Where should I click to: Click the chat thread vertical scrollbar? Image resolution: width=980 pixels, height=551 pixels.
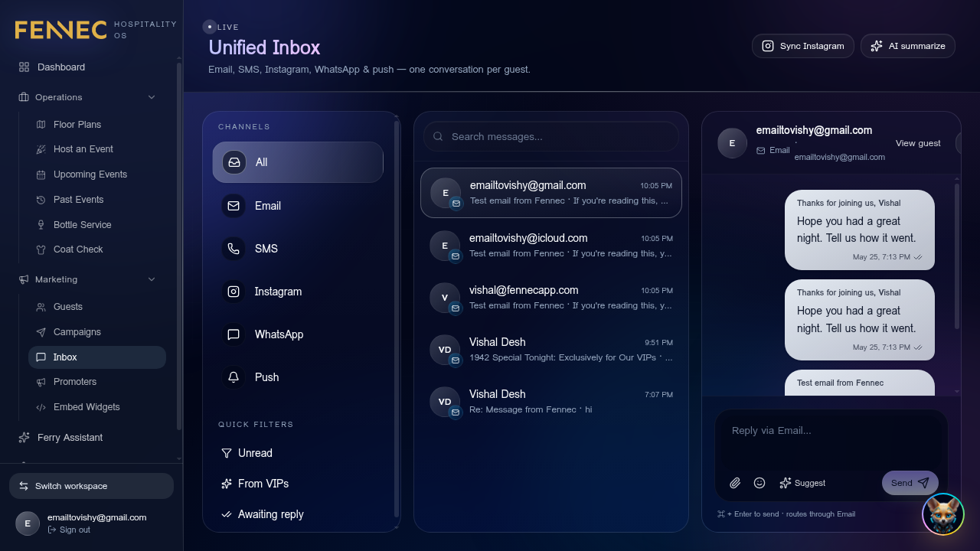pos(957,255)
